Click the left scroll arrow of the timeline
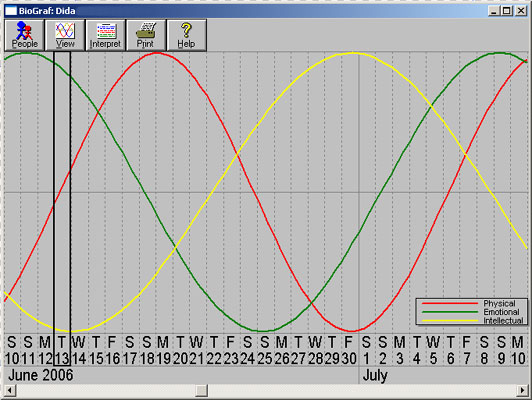This screenshot has width=532, height=400. [10, 391]
